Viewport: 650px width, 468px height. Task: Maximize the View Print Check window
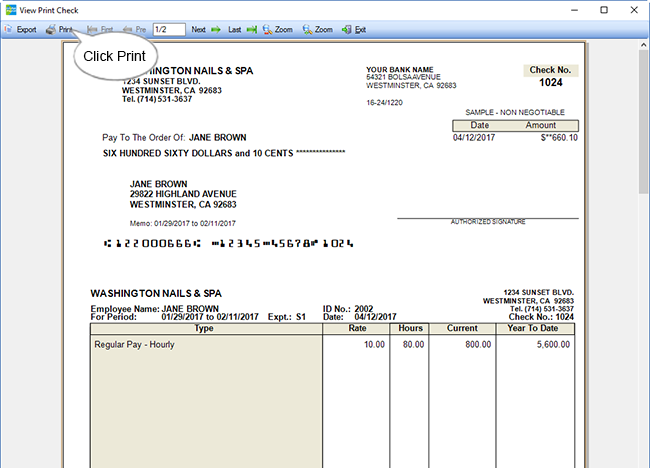pos(604,9)
